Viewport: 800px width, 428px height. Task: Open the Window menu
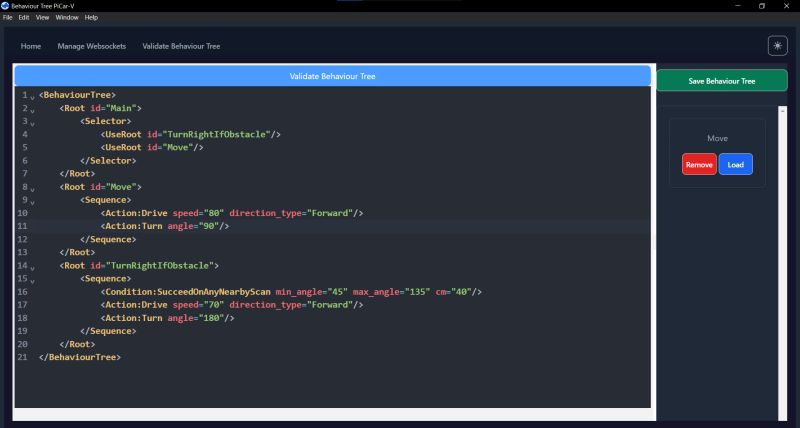[67, 17]
